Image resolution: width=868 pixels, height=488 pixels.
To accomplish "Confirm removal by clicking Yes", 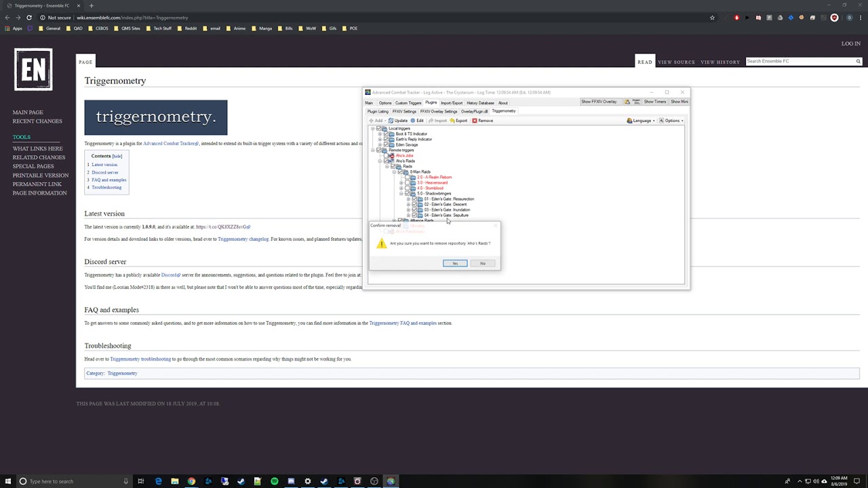I will pyautogui.click(x=455, y=263).
